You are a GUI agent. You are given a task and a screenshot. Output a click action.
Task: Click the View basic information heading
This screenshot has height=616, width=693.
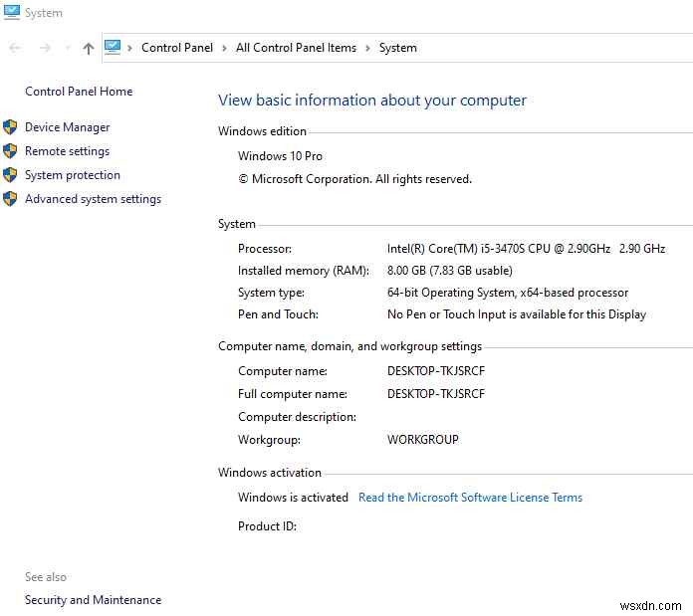372,101
